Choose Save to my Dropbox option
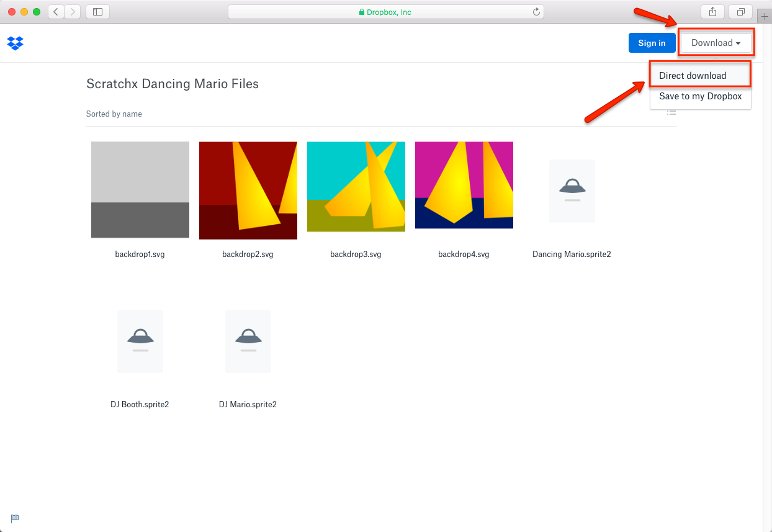This screenshot has height=532, width=772. [x=700, y=96]
